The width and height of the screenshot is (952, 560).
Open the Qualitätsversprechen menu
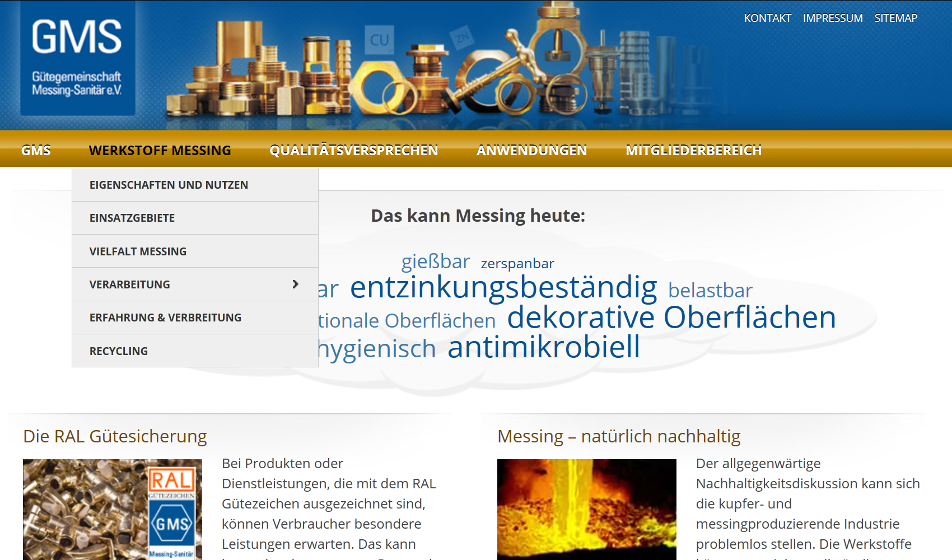point(353,150)
